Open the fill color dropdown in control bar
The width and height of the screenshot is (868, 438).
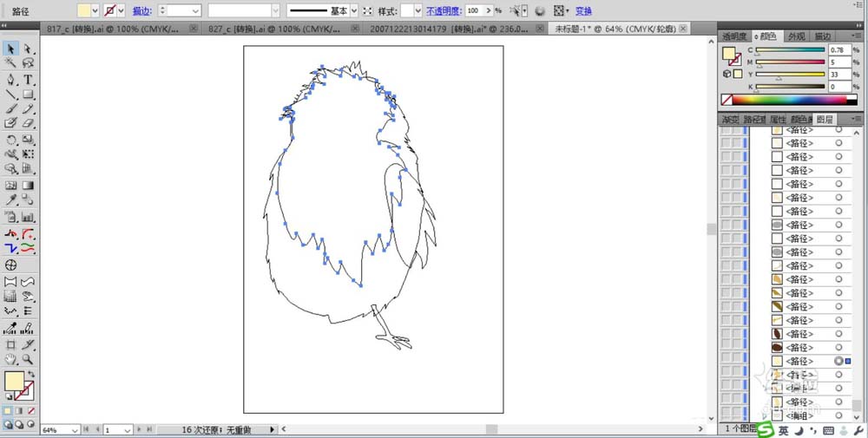(x=95, y=10)
